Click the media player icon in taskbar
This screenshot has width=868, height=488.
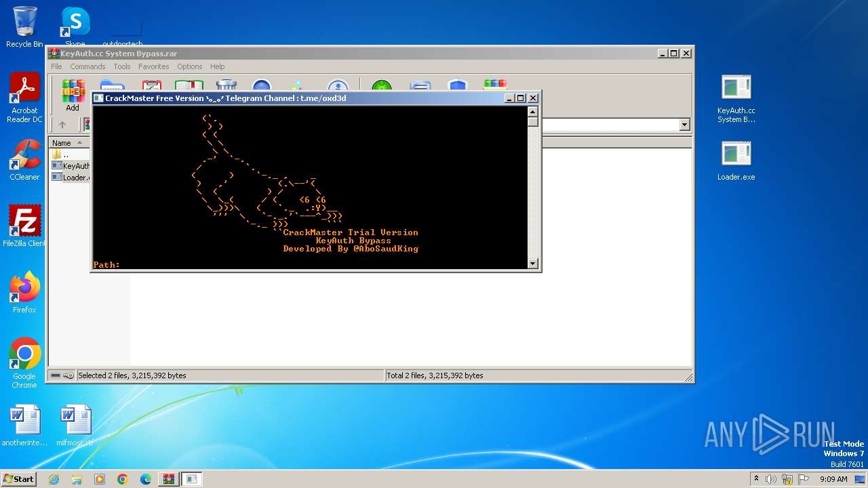[x=100, y=479]
